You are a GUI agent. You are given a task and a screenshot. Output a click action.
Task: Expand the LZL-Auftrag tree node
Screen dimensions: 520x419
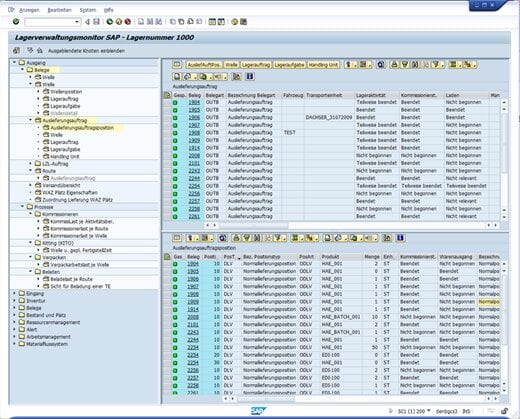click(x=30, y=164)
